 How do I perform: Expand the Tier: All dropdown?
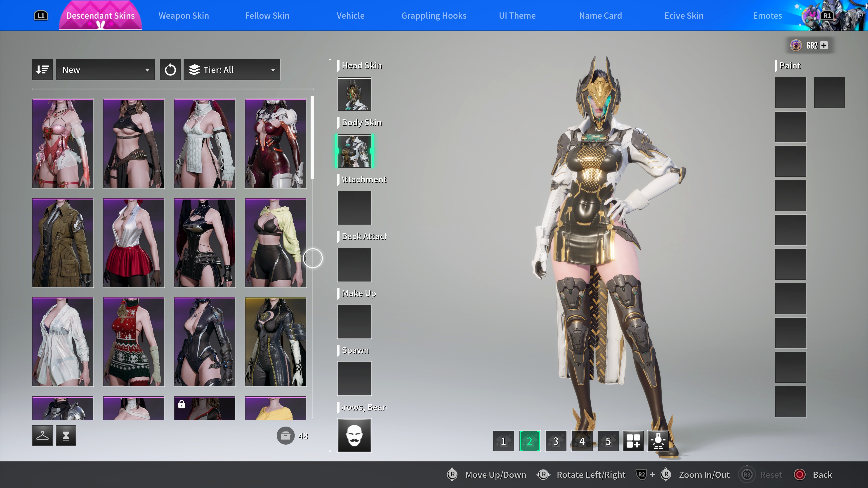[x=232, y=70]
